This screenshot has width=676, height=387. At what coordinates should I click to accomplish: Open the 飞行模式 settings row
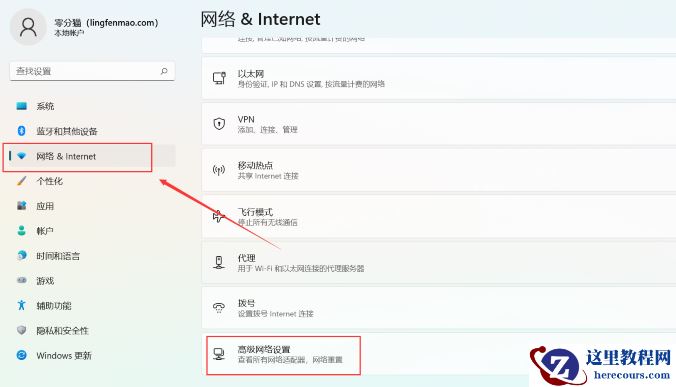(x=439, y=216)
